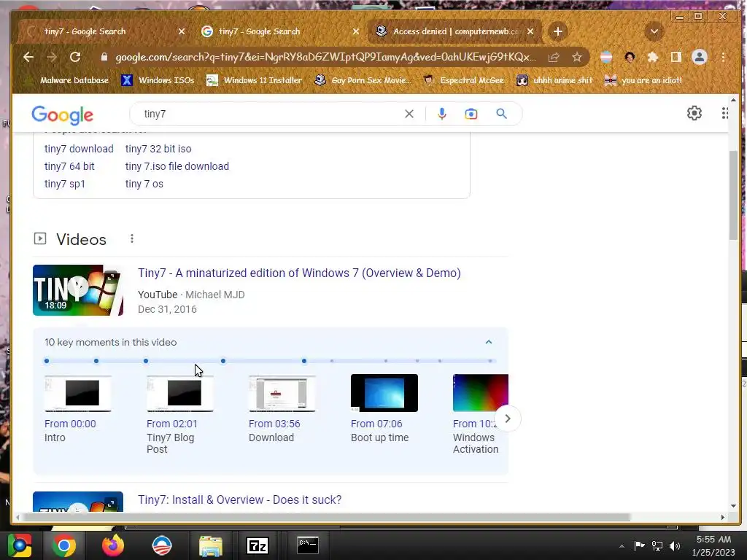Click the forward navigation arrow

[52, 57]
